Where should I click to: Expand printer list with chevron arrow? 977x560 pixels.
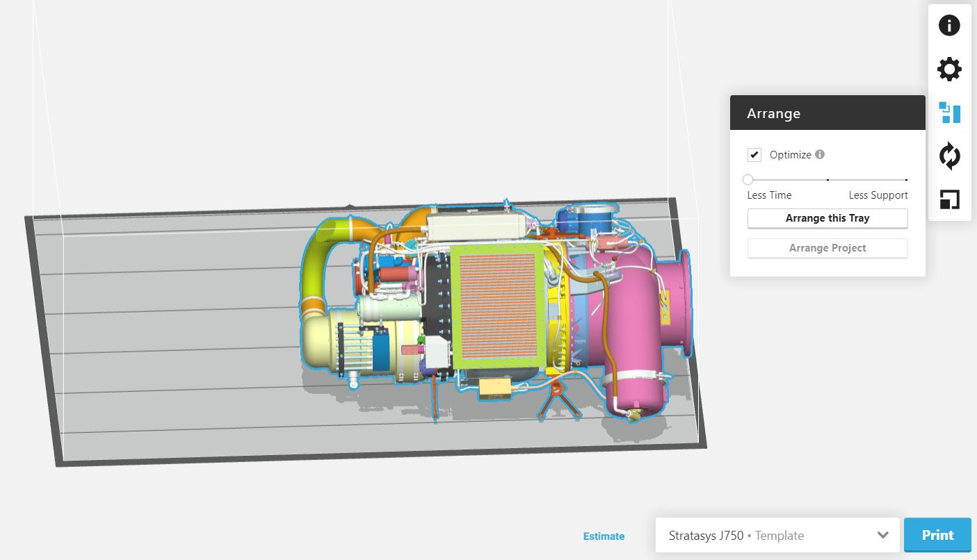882,535
